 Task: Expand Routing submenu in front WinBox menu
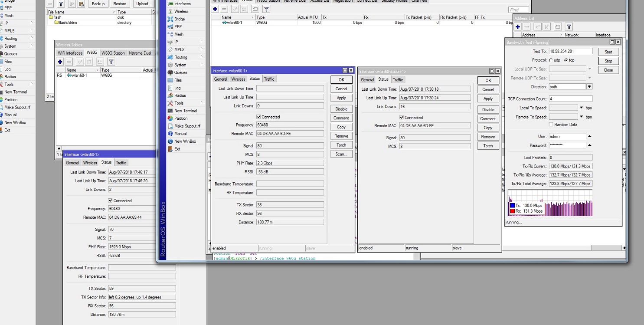coord(202,57)
